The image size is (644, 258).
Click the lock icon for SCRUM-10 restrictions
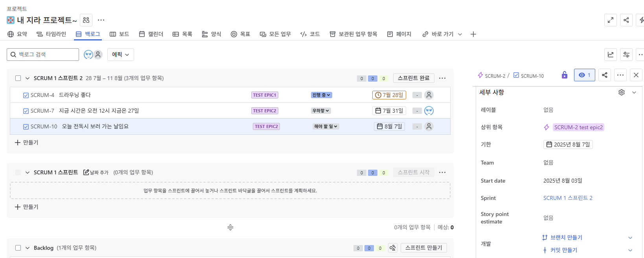[x=565, y=75]
